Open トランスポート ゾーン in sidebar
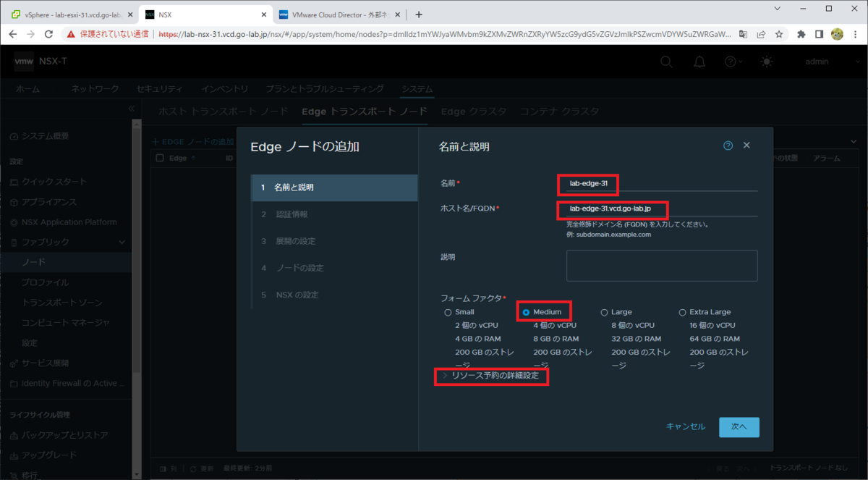Image resolution: width=868 pixels, height=480 pixels. point(61,303)
